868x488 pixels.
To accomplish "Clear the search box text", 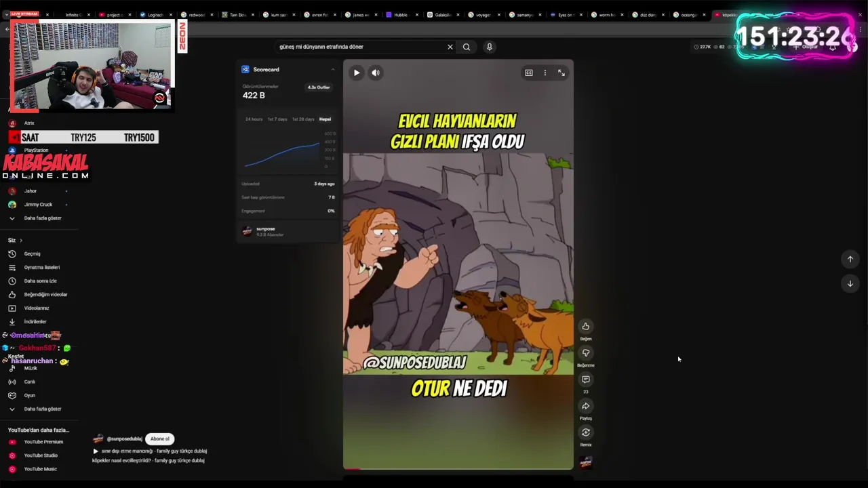I will (x=450, y=47).
